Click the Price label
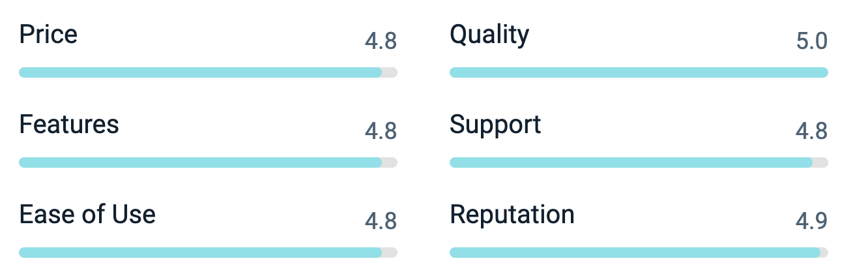The image size is (868, 278). point(48,34)
